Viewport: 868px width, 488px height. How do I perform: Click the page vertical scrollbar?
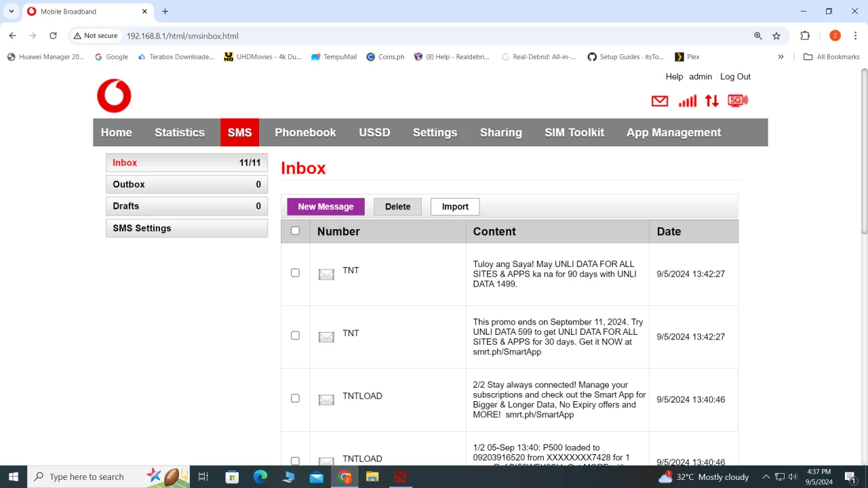(864, 150)
